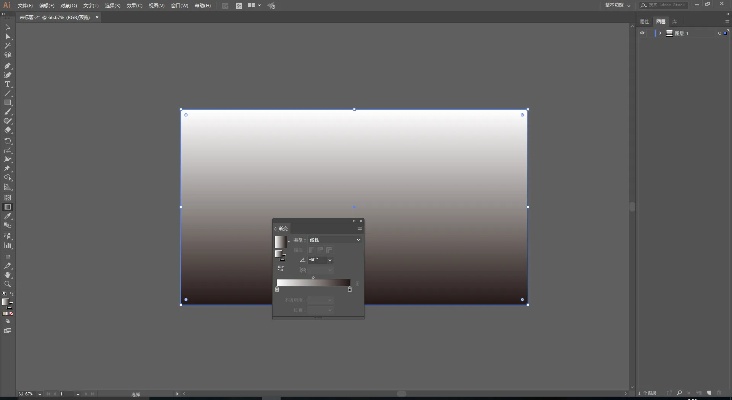
Task: Open the Object menu
Action: 68,6
